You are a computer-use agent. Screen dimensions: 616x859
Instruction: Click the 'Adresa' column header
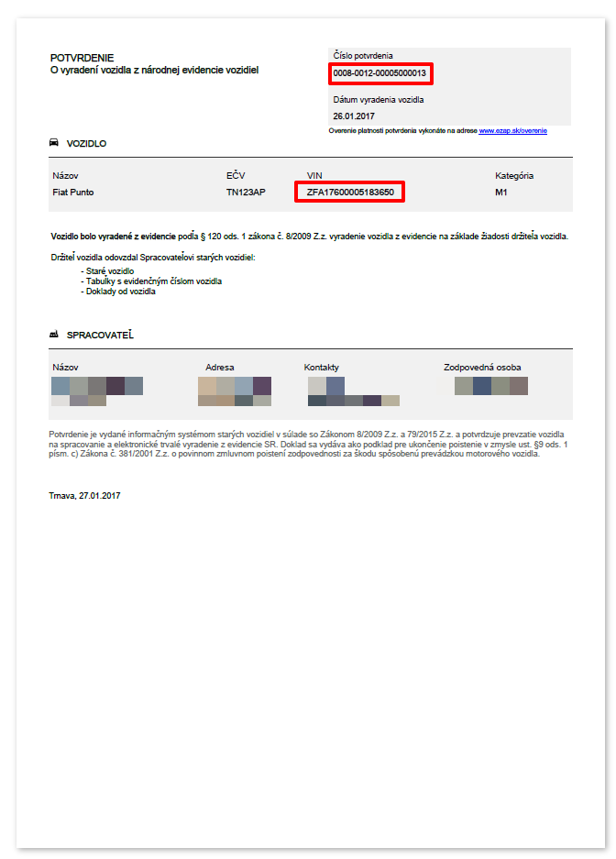[220, 368]
